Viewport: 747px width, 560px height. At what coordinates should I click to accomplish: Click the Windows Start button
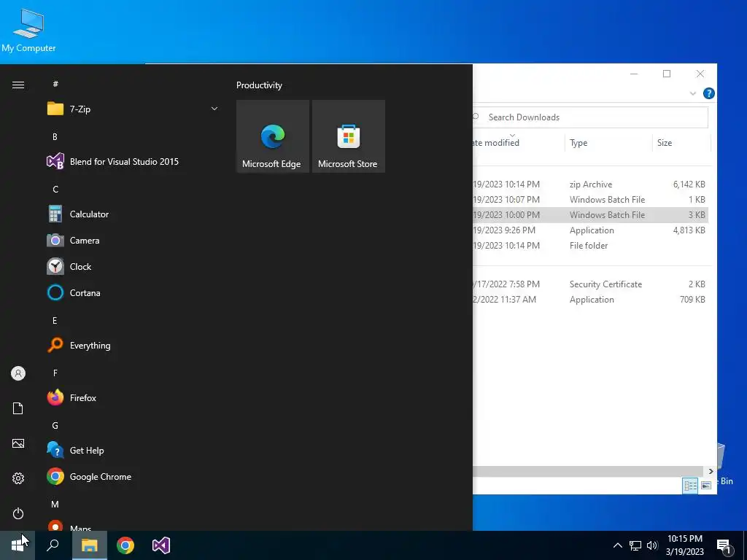18,545
